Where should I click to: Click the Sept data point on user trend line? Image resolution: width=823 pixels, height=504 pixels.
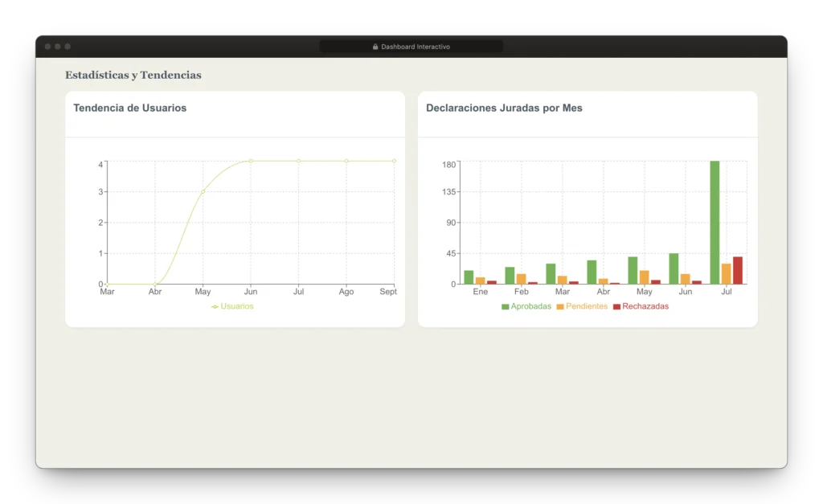[x=394, y=162]
